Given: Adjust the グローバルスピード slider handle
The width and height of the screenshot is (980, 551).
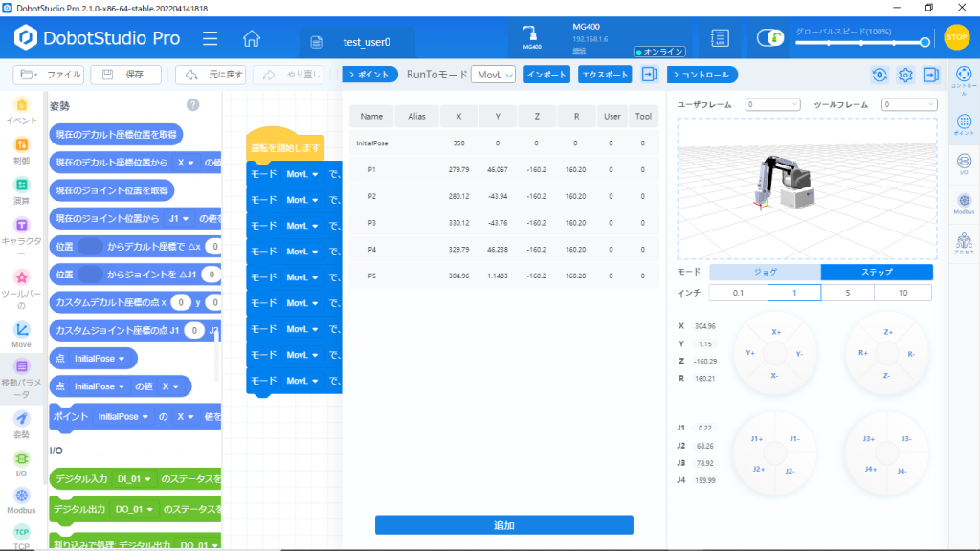Looking at the screenshot, I should [924, 42].
